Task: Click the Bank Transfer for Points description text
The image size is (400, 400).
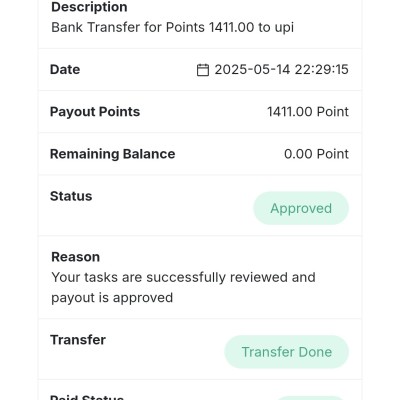Action: click(x=173, y=27)
